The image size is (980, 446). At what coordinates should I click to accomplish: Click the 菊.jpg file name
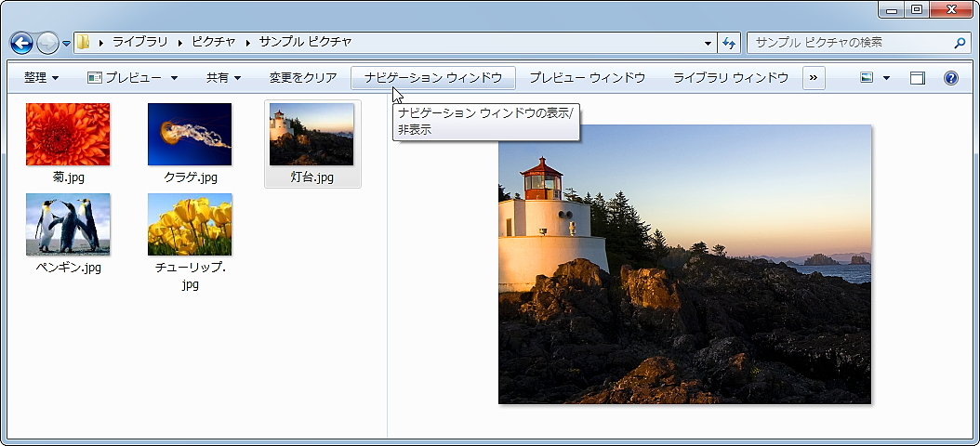(68, 177)
